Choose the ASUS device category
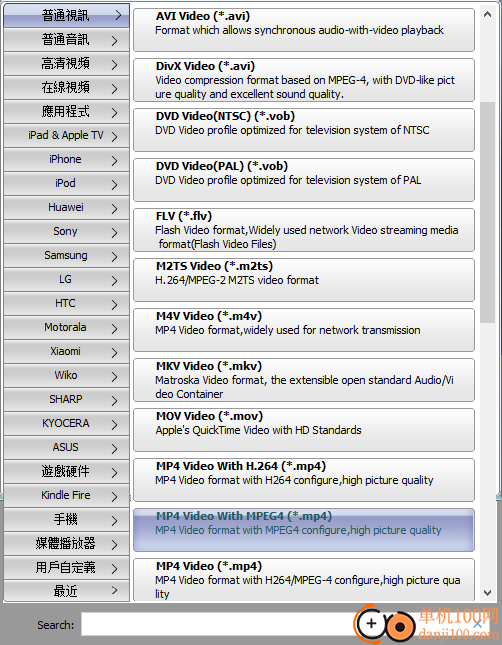The width and height of the screenshot is (502, 645). click(x=67, y=448)
